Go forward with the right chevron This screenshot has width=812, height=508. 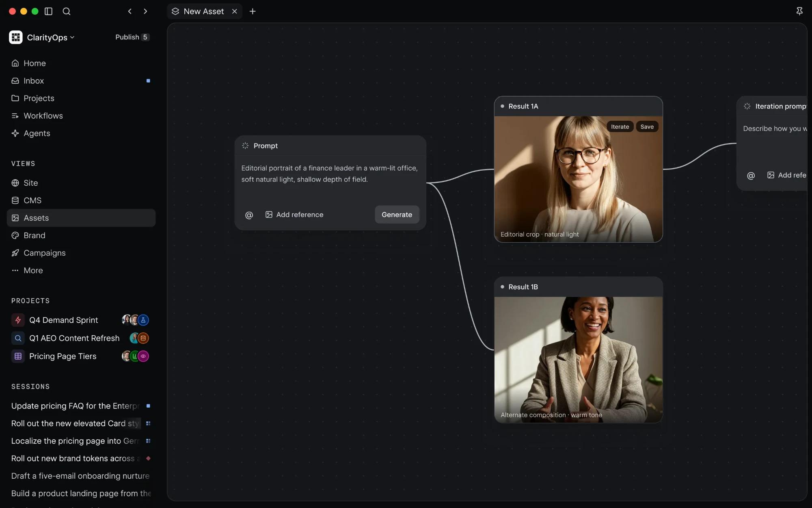145,11
